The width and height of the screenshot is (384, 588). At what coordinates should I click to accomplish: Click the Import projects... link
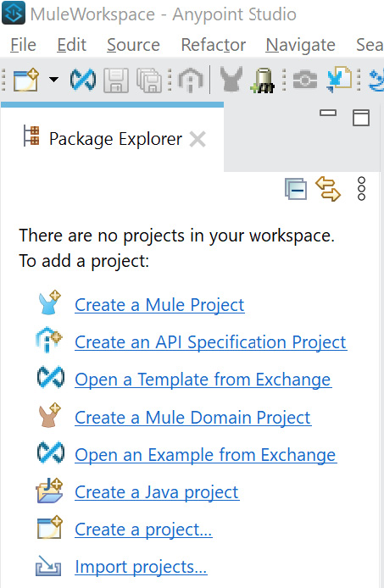(x=141, y=567)
